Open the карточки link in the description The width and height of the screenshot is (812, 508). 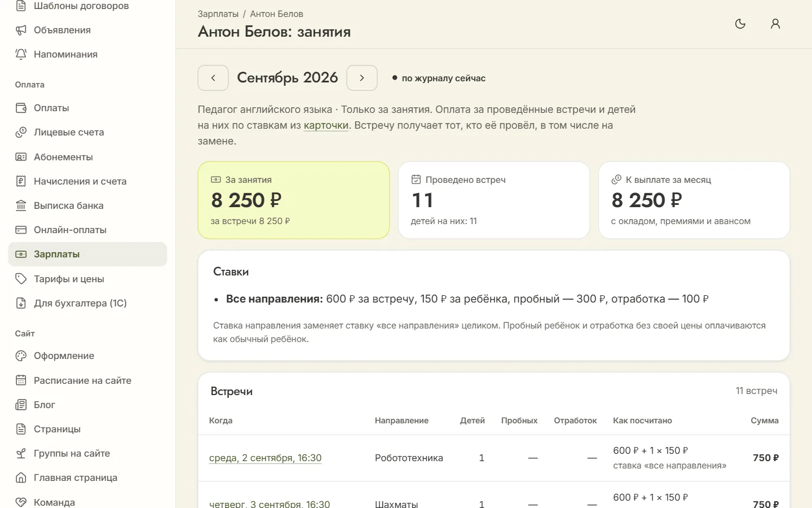(326, 125)
